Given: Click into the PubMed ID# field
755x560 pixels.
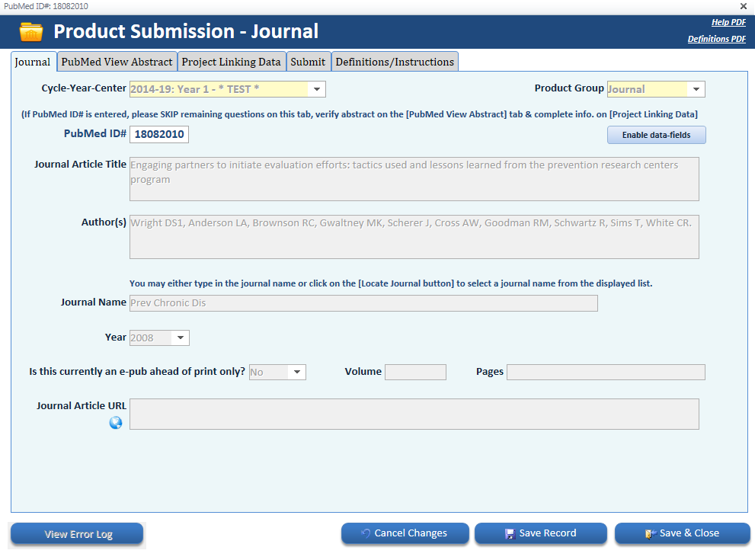Looking at the screenshot, I should coord(159,134).
